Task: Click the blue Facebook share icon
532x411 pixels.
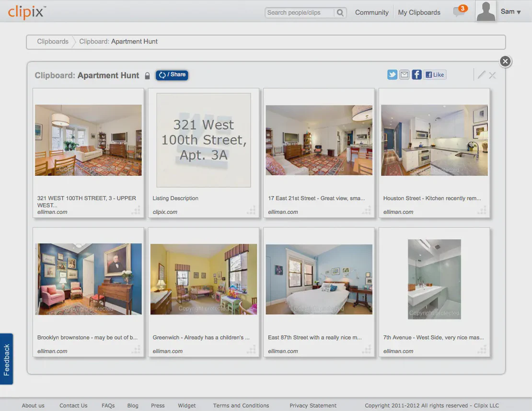Action: pos(416,75)
